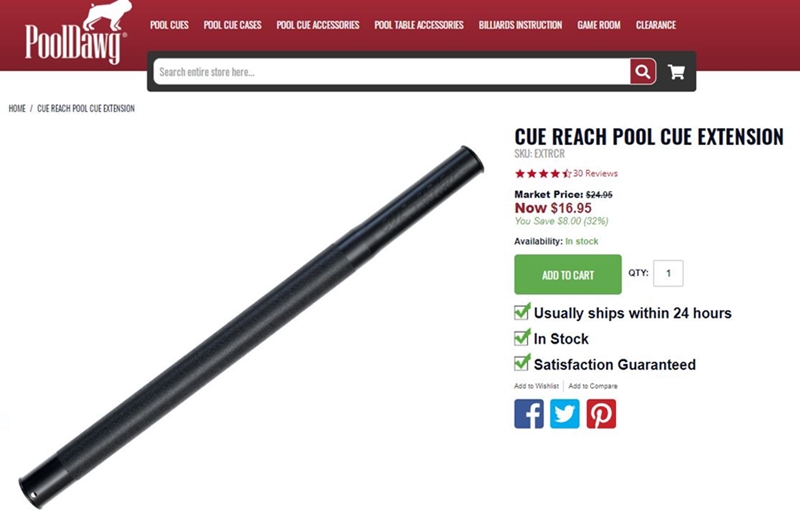Share product on Twitter
The image size is (800, 515).
565,413
